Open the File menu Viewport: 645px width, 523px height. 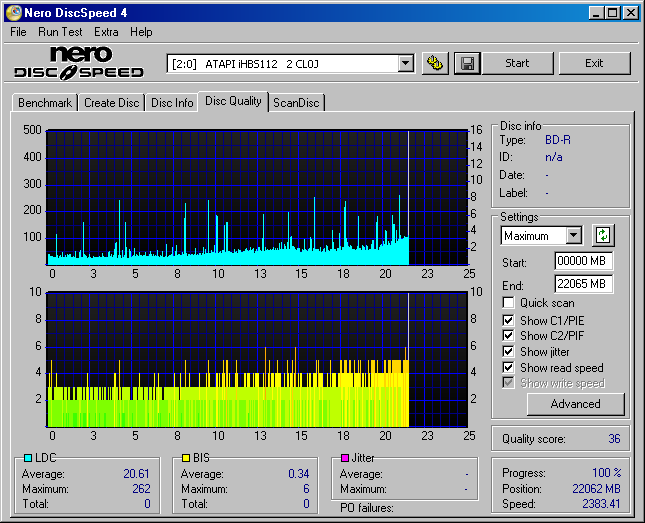click(18, 32)
